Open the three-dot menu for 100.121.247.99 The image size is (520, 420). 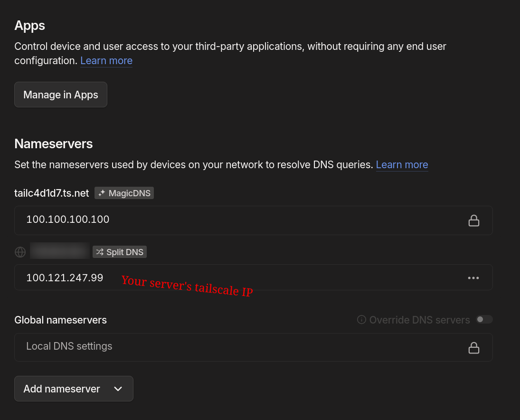click(473, 277)
